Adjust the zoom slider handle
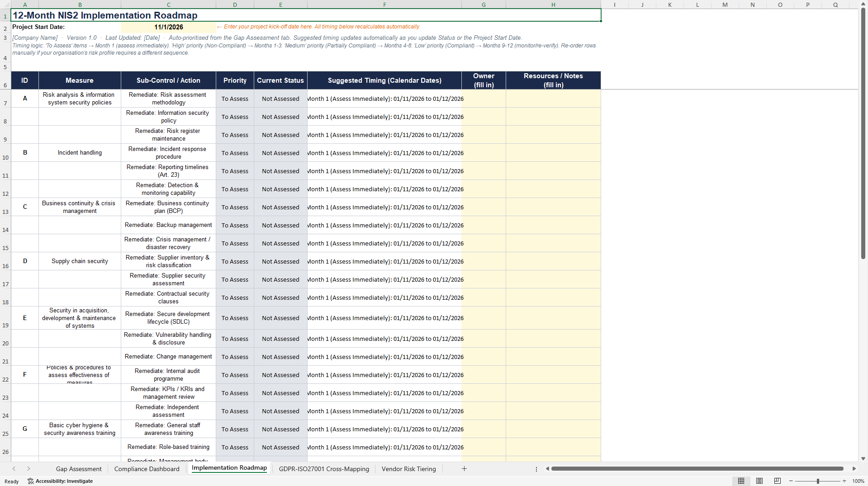The height and width of the screenshot is (486, 868). pyautogui.click(x=818, y=481)
